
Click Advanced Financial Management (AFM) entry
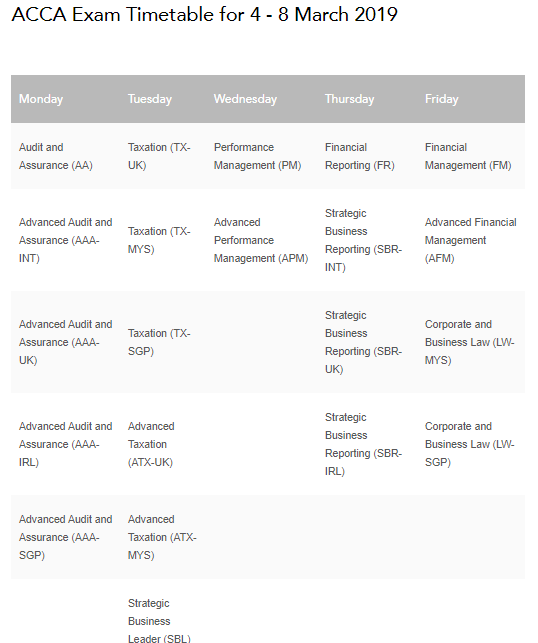pyautogui.click(x=470, y=240)
